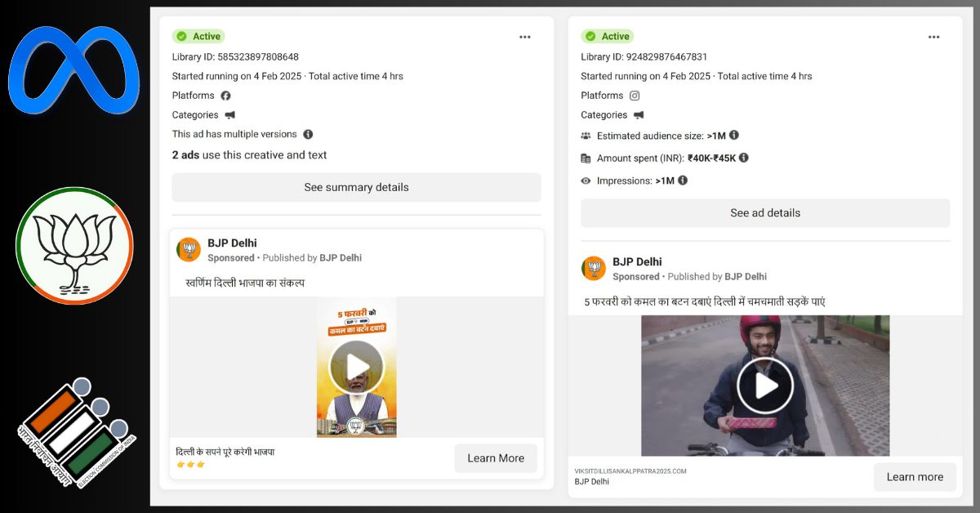Viewport: 980px width, 513px height.
Task: Click the Facebook platform icon
Action: point(226,96)
